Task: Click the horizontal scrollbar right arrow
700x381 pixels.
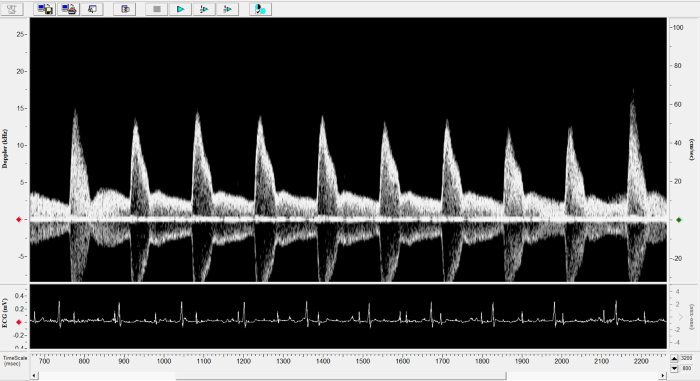Action: coord(663,376)
